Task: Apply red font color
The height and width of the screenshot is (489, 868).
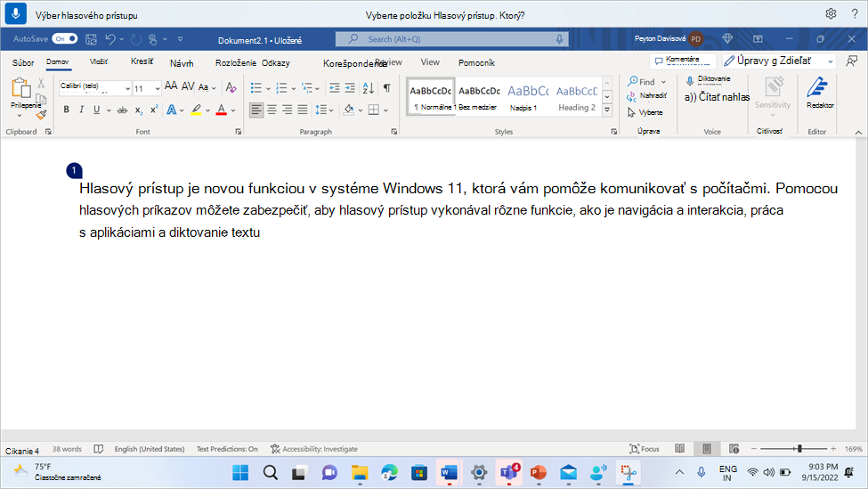Action: pos(222,110)
